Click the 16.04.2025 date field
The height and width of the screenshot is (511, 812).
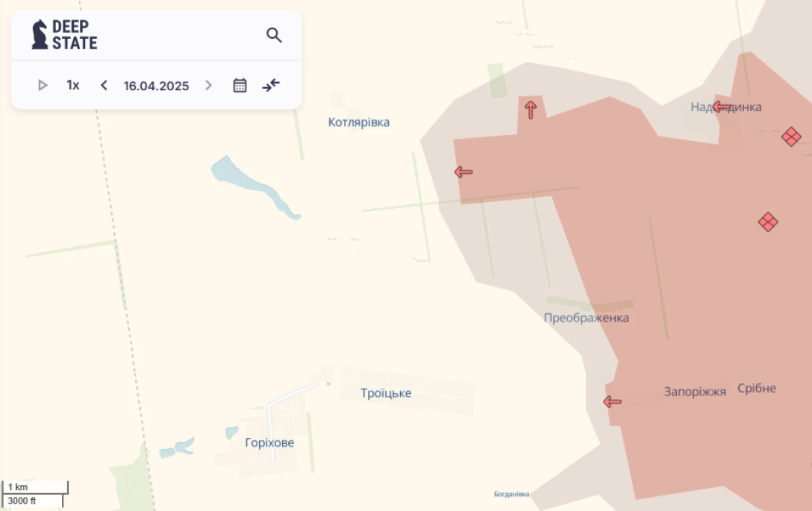(156, 86)
